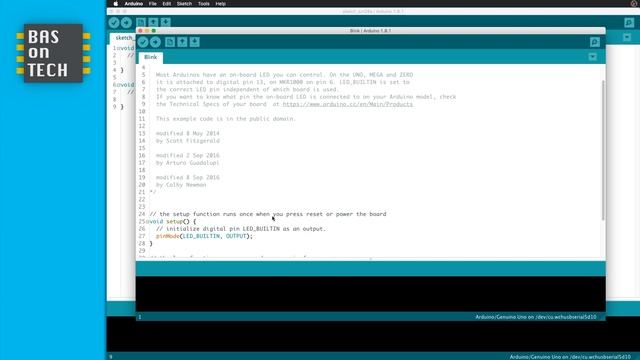
Task: Click Upload arrow button in Blink window
Action: click(x=156, y=42)
